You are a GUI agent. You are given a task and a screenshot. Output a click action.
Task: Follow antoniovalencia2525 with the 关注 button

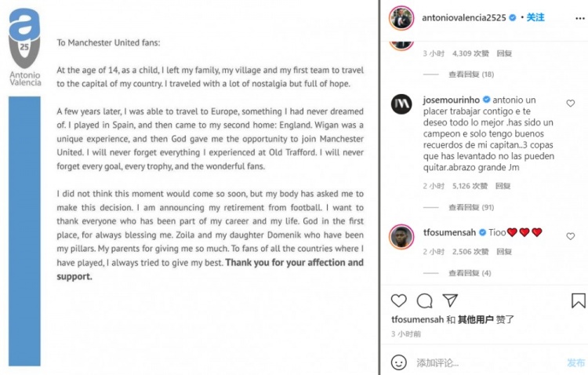point(535,16)
